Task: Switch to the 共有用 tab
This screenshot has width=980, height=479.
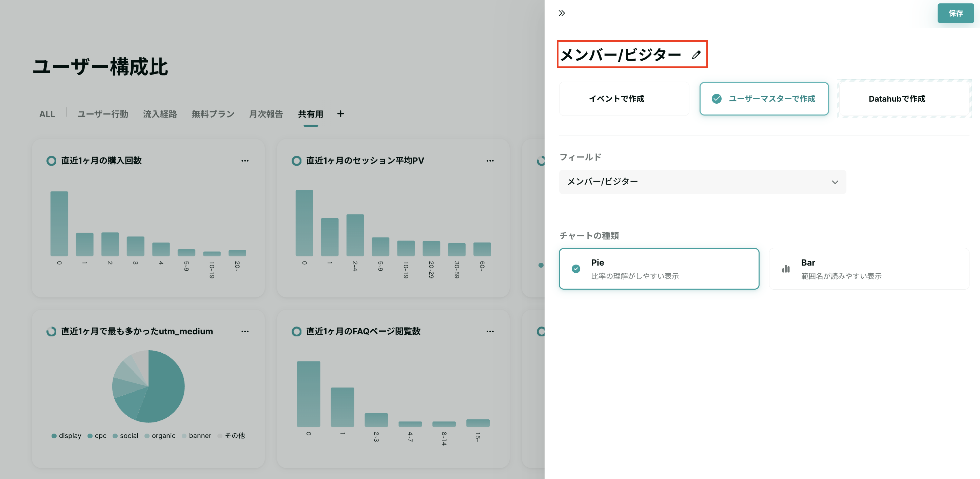Action: (310, 114)
